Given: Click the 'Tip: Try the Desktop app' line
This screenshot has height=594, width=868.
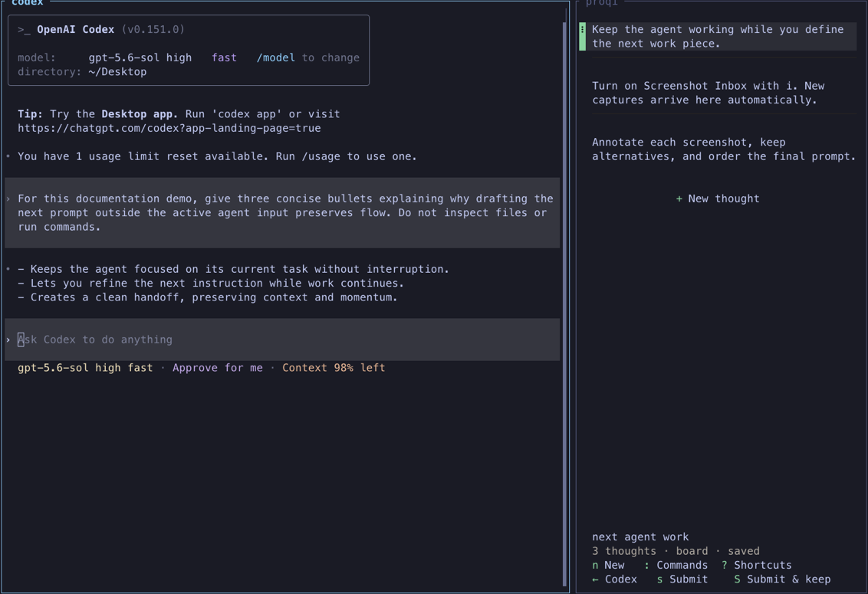Looking at the screenshot, I should pyautogui.click(x=179, y=114).
